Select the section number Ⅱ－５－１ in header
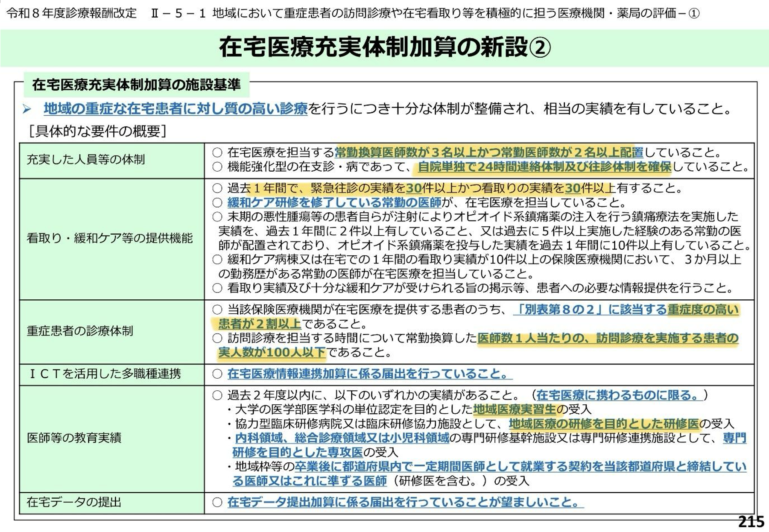The height and width of the screenshot is (532, 769). [x=178, y=13]
